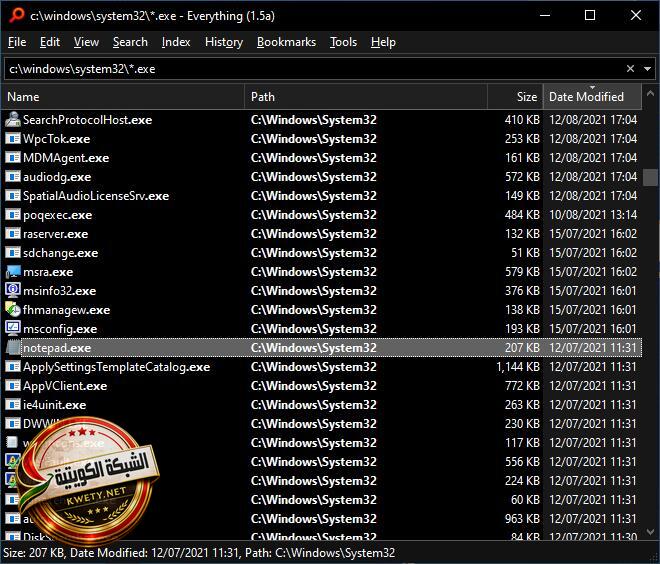Open the Index menu
Image resolution: width=660 pixels, height=564 pixels.
pyautogui.click(x=176, y=42)
